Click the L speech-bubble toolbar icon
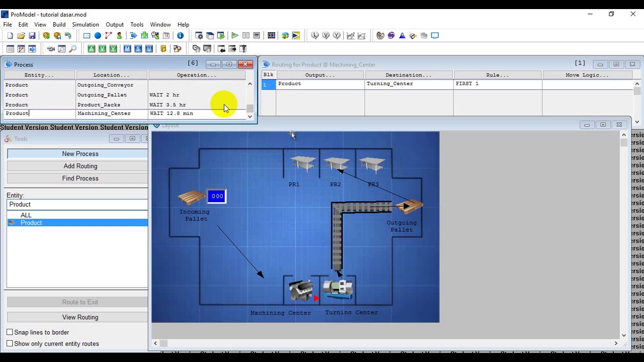The height and width of the screenshot is (362, 644). [x=315, y=36]
